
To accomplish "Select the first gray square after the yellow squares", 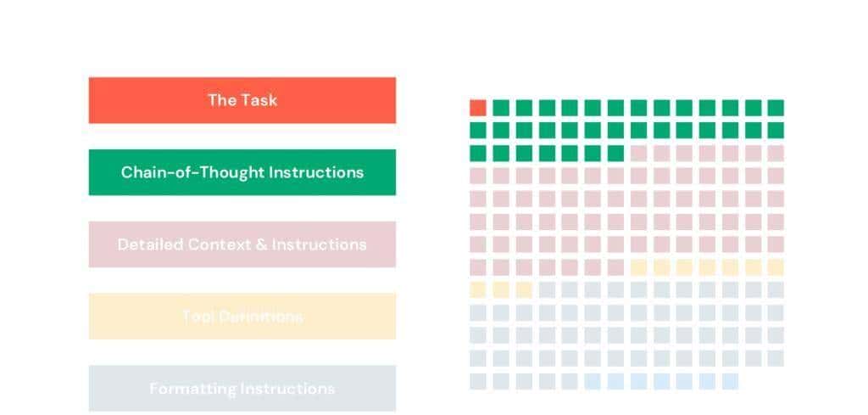I will tap(547, 290).
